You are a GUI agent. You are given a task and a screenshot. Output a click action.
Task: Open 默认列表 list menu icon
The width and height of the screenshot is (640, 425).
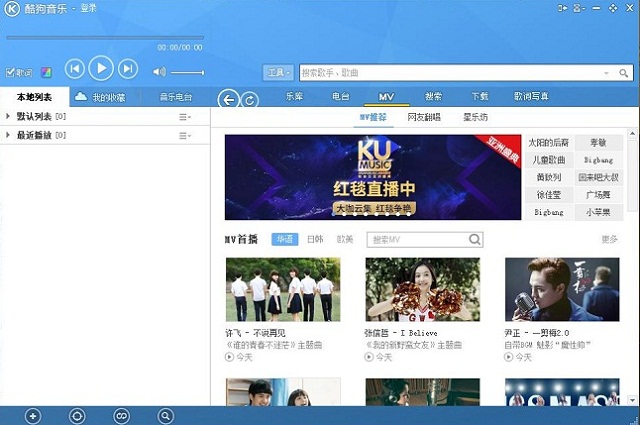[x=184, y=117]
